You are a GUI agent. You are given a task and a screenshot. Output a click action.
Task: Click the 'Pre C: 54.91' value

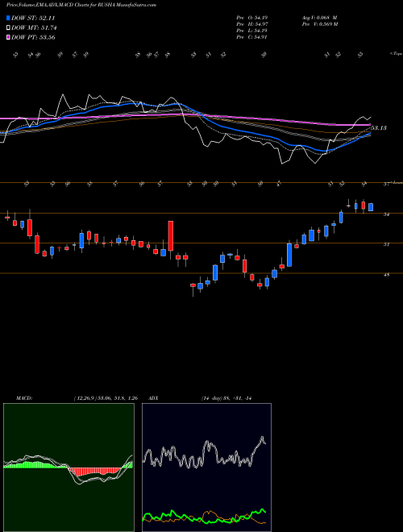click(251, 37)
